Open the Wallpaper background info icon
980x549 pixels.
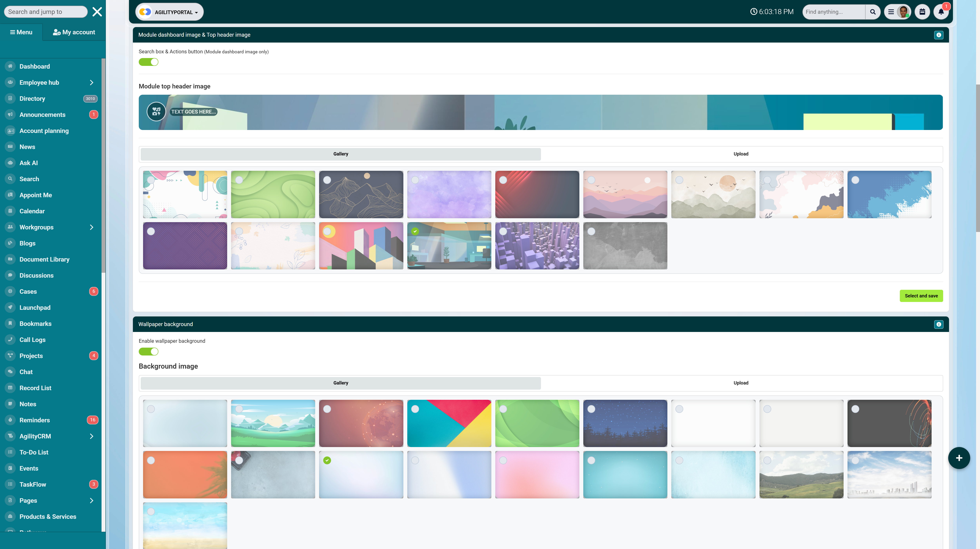[938, 324]
